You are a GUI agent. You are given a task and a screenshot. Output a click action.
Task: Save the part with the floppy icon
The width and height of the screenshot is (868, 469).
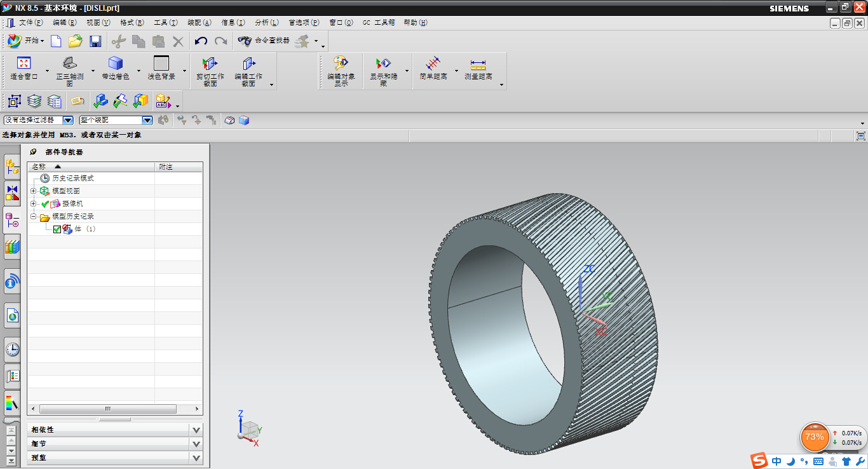(x=95, y=41)
